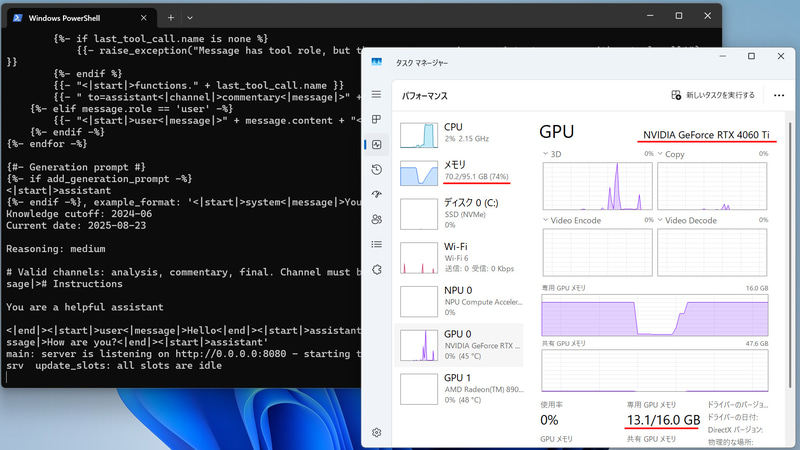The height and width of the screenshot is (450, 800).
Task: Open Task Manager settings gear
Action: [x=377, y=433]
